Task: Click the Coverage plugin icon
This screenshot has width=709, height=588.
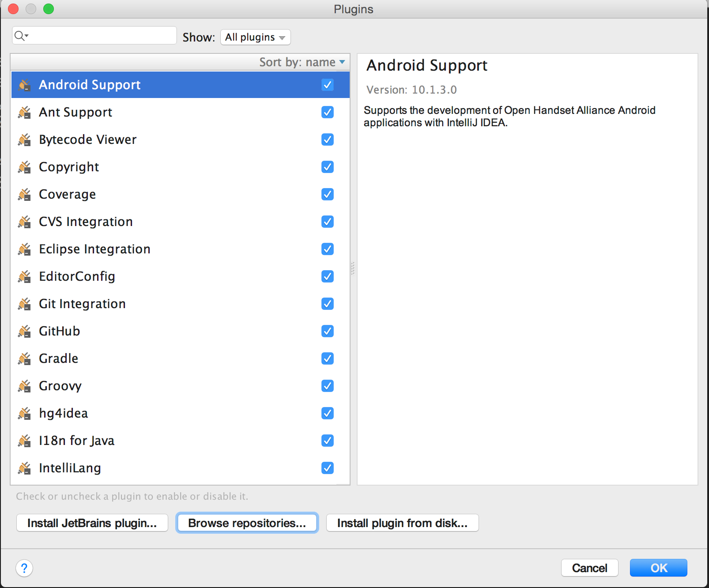Action: coord(24,194)
